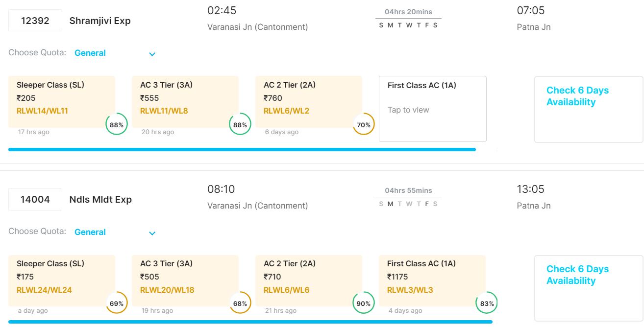Click the blue scrollbar under Shramjivi classes
Viewport: 644px width, 327px height.
tap(242, 149)
